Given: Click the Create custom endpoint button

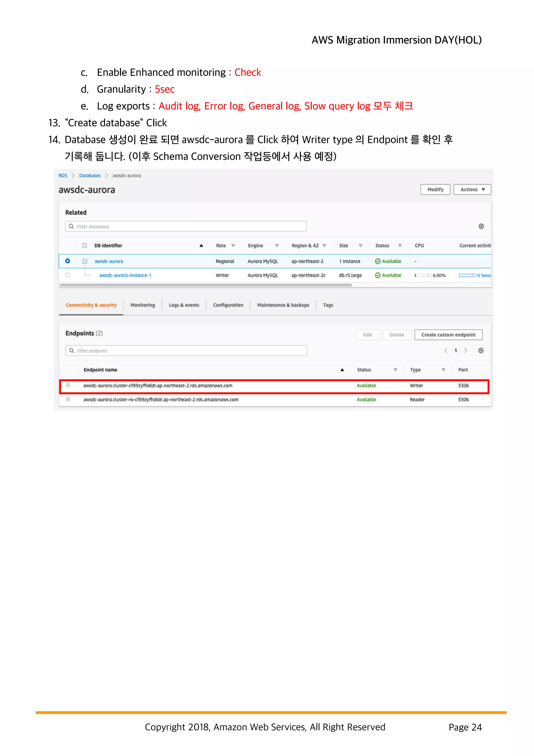Looking at the screenshot, I should (x=448, y=334).
